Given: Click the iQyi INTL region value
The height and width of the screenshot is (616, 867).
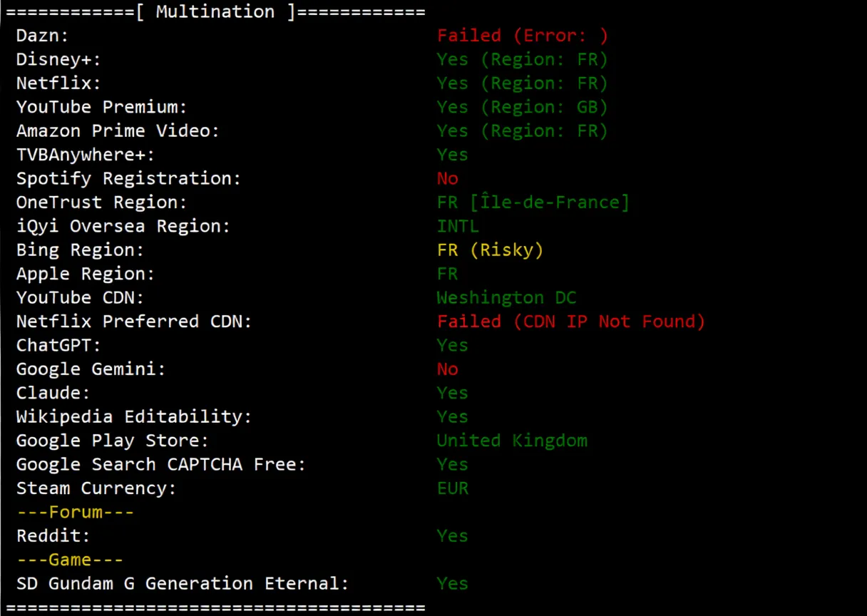Looking at the screenshot, I should 458,226.
